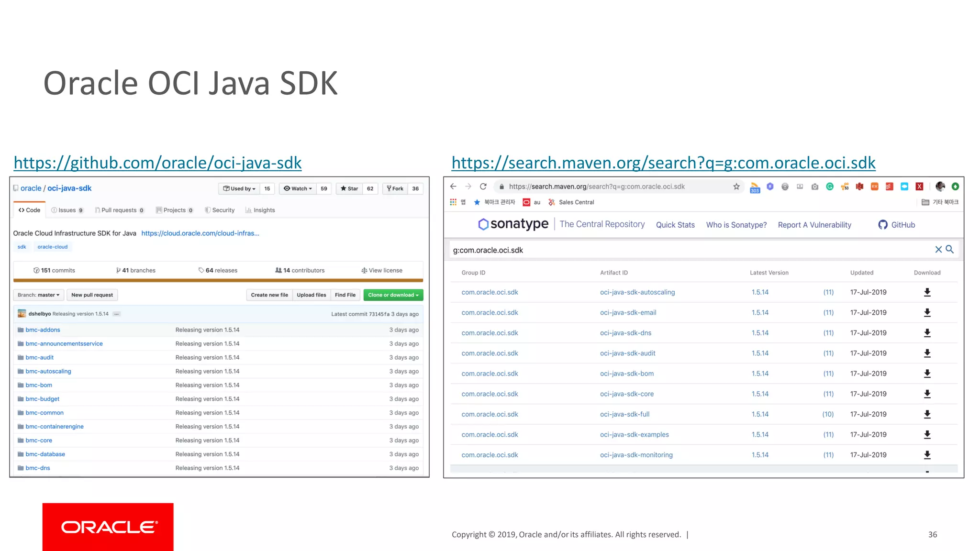
Task: Click the browser forward arrow
Action: pos(468,187)
